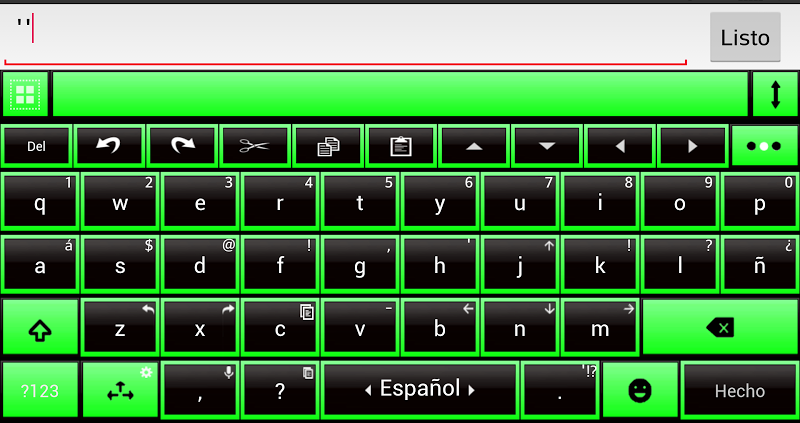800x423 pixels.
Task: Open the grid menu icon beside the suggestion bar
Action: pos(25,94)
